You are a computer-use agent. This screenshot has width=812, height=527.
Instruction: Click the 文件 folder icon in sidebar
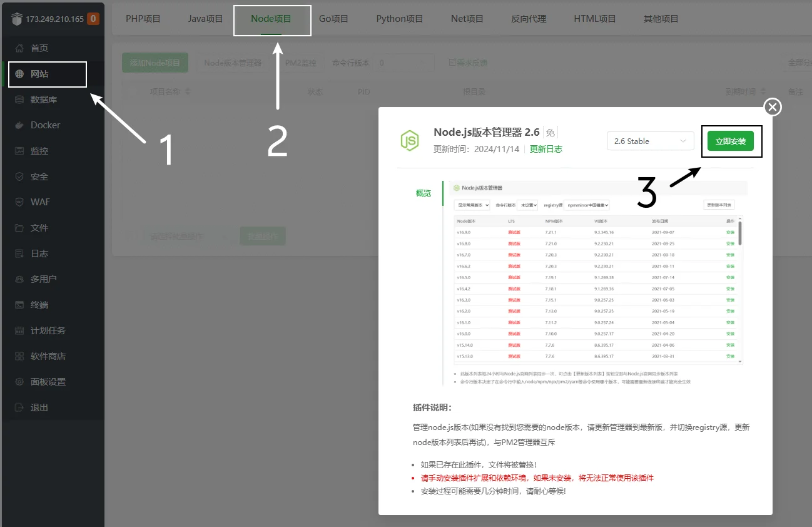(x=19, y=228)
